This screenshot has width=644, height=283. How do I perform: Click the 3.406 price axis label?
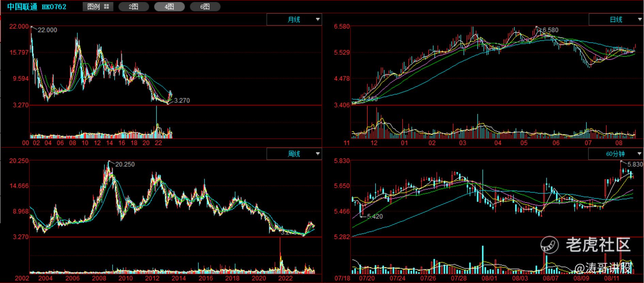[x=342, y=105]
